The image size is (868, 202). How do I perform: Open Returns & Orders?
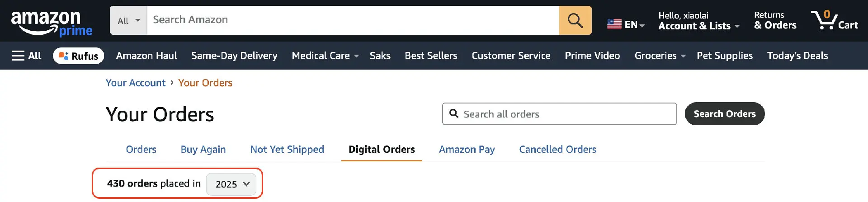point(775,21)
